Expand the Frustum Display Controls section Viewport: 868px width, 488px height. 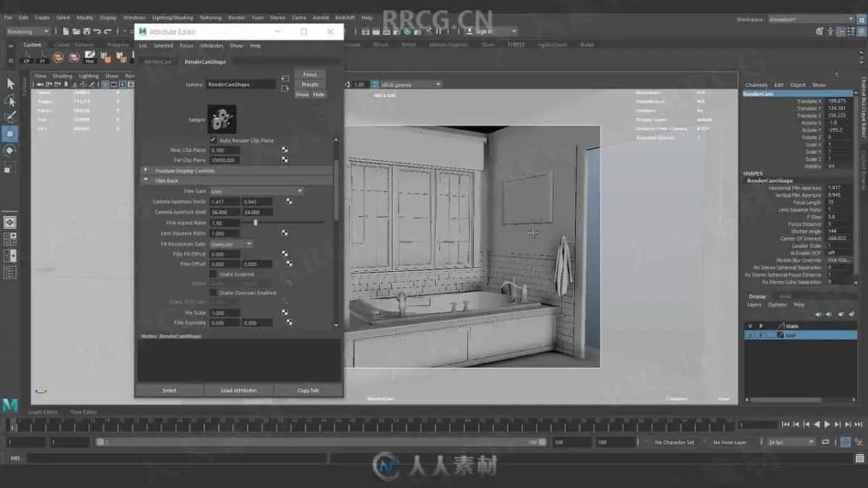tap(237, 171)
